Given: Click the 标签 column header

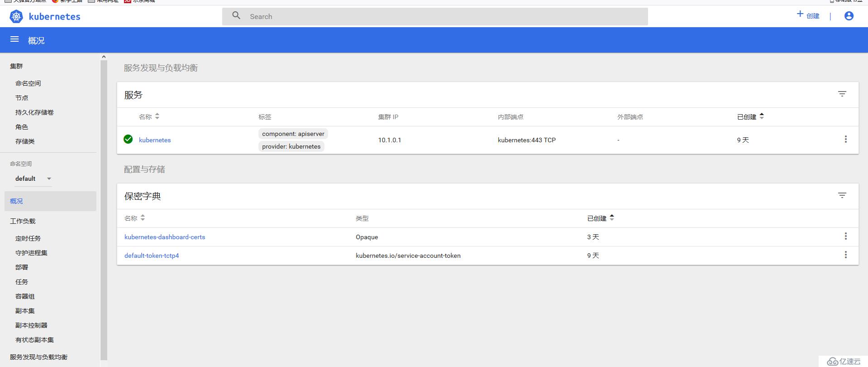Looking at the screenshot, I should 265,117.
